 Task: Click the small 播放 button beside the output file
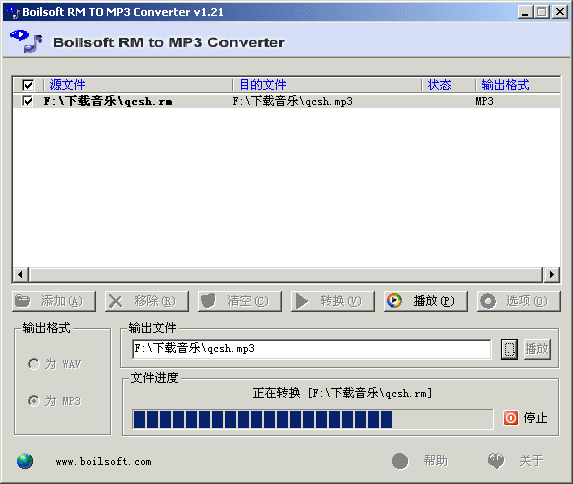[x=537, y=349]
